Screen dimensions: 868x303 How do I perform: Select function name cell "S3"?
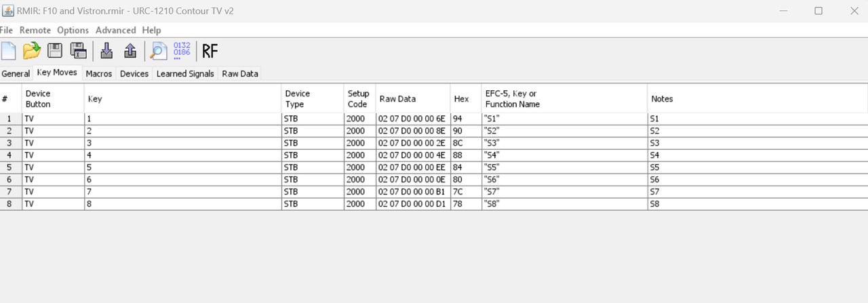(564, 143)
